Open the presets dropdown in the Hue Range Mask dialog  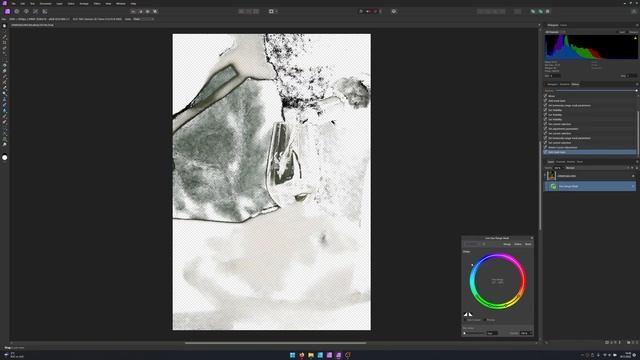tap(472, 244)
